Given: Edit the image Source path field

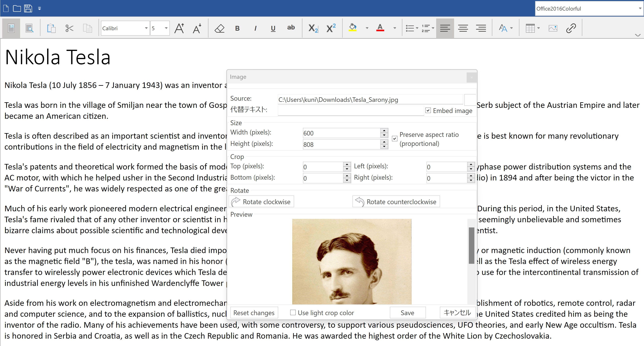Looking at the screenshot, I should point(370,100).
